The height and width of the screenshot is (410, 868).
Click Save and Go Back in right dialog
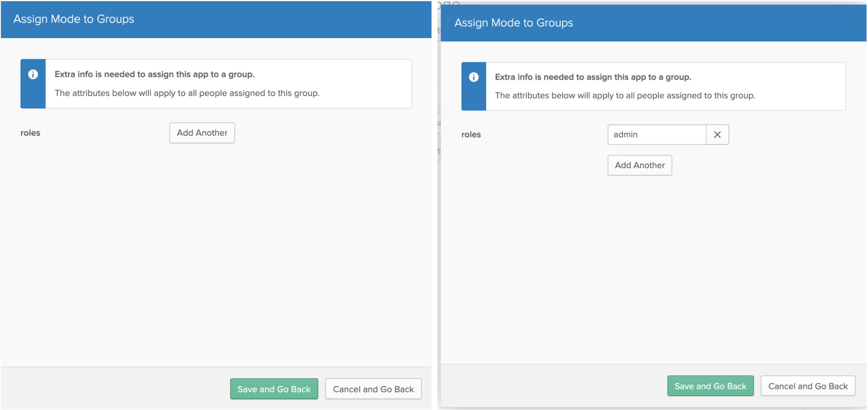click(710, 386)
